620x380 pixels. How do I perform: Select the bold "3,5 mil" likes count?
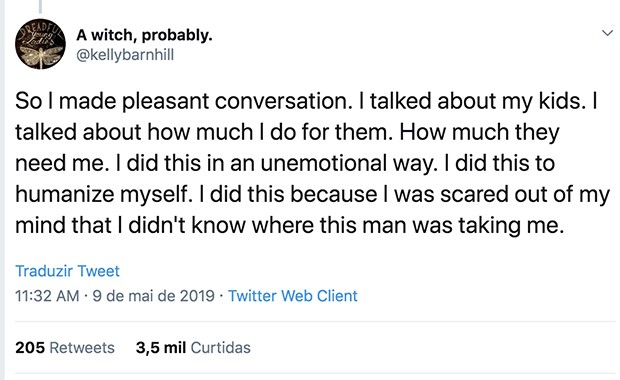click(x=161, y=348)
